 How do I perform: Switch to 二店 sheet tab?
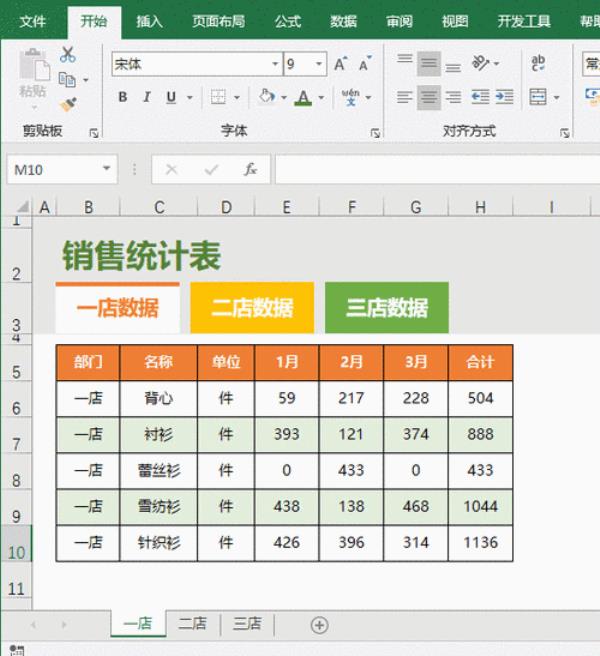click(x=192, y=624)
